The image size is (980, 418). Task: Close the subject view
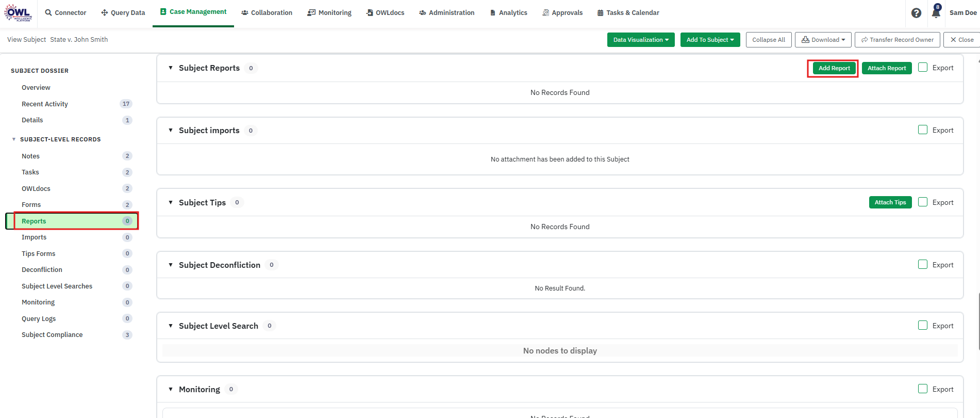[x=962, y=40]
